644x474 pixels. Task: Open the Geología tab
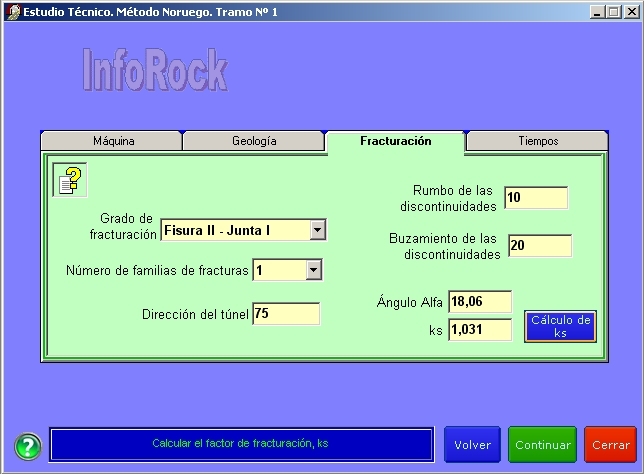[x=254, y=141]
